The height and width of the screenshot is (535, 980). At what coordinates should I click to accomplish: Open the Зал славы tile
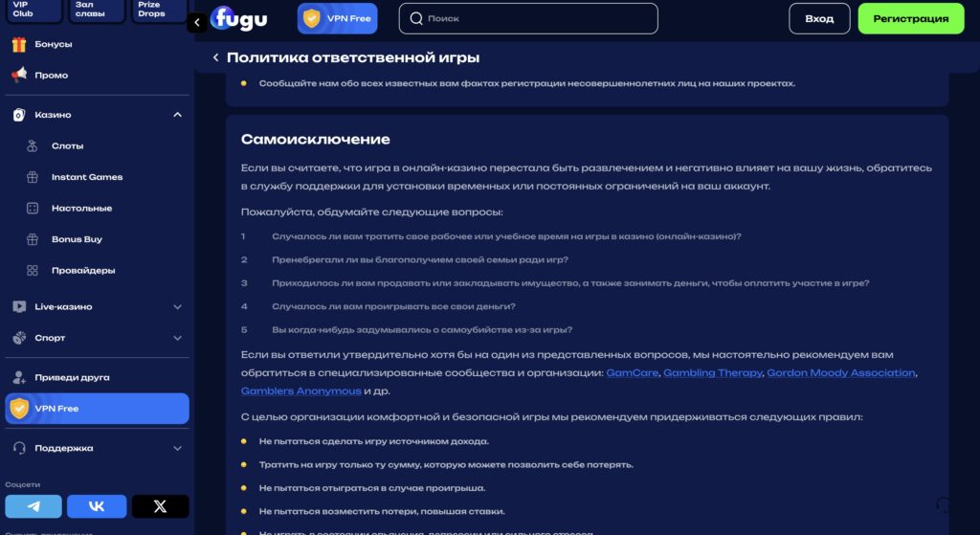point(97,10)
